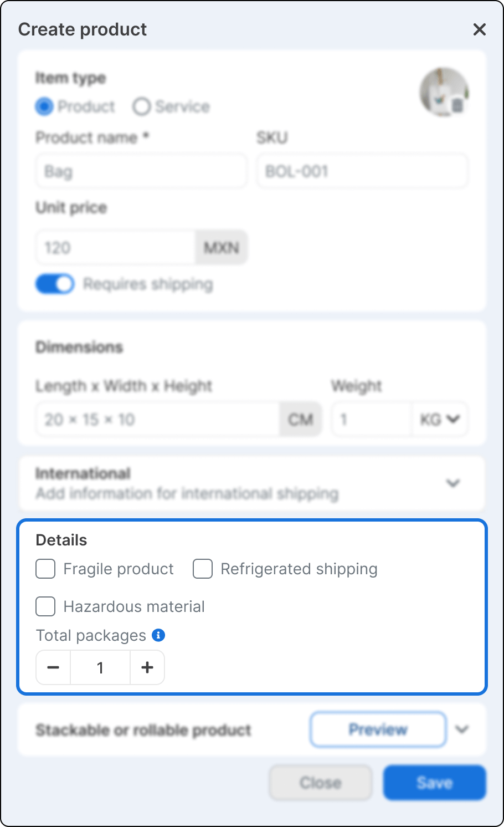The width and height of the screenshot is (504, 827).
Task: Check the Fragile product checkbox
Action: (45, 569)
